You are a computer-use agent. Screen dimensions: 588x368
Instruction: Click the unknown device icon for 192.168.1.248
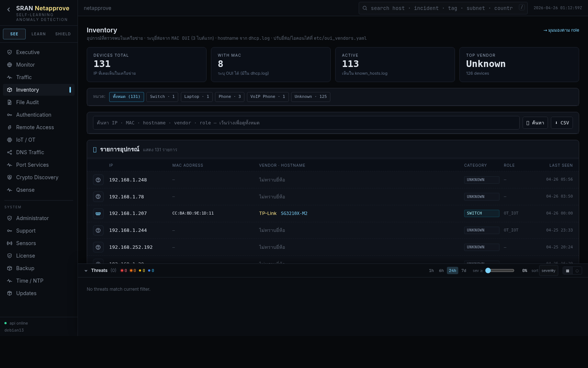point(98,180)
